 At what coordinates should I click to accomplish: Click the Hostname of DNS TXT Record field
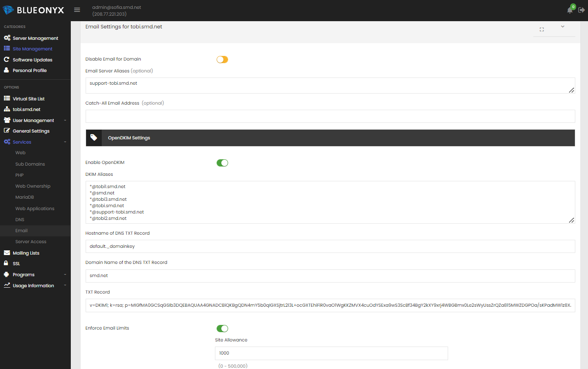[330, 246]
